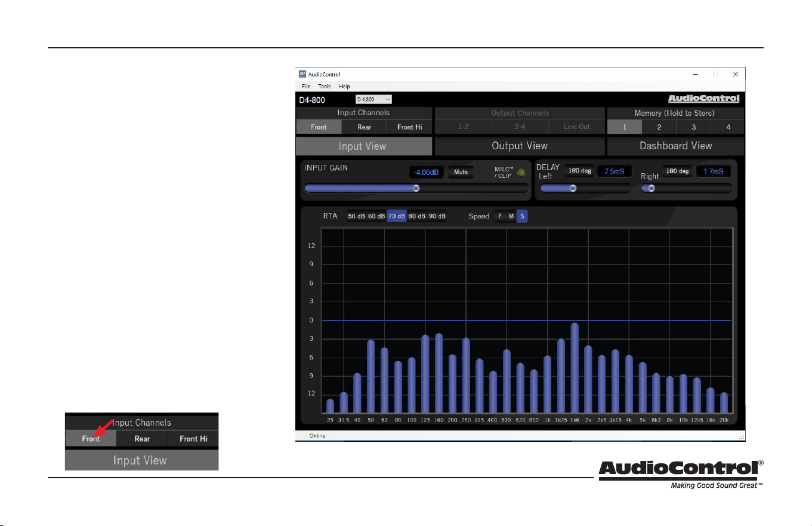This screenshot has height=526, width=812.
Task: Click the 31.5 frequency label
Action: 344,420
